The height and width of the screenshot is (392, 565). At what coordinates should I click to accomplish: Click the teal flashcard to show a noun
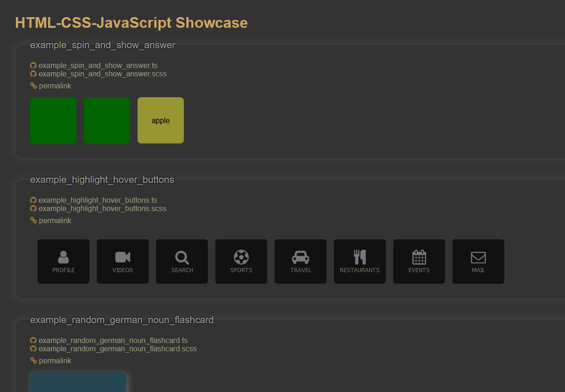coord(78,384)
